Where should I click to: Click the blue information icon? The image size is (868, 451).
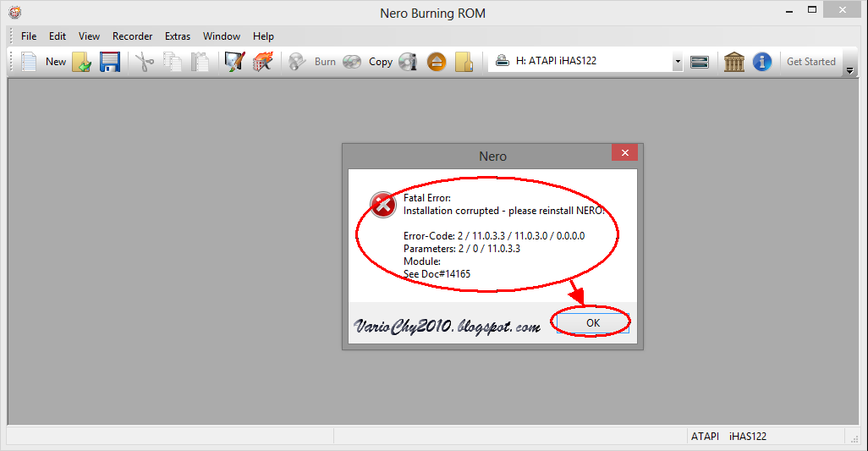(x=762, y=62)
